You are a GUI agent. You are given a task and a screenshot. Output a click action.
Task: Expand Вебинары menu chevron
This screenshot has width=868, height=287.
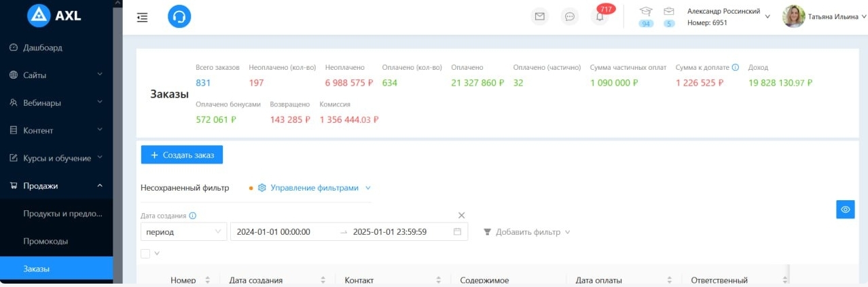click(x=100, y=102)
